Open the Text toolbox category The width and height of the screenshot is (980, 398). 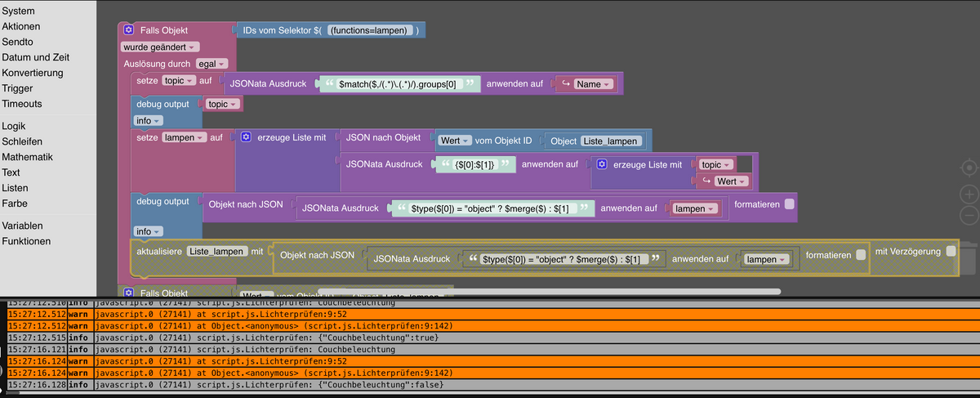pos(11,172)
